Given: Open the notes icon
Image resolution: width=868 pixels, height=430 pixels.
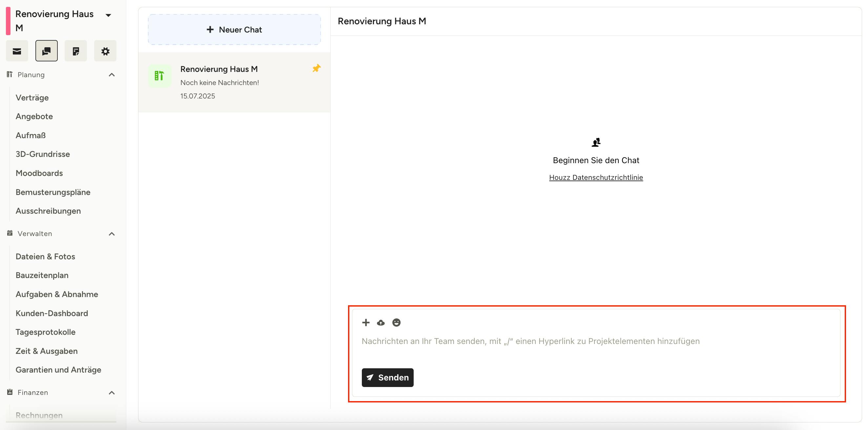Looking at the screenshot, I should (x=76, y=51).
